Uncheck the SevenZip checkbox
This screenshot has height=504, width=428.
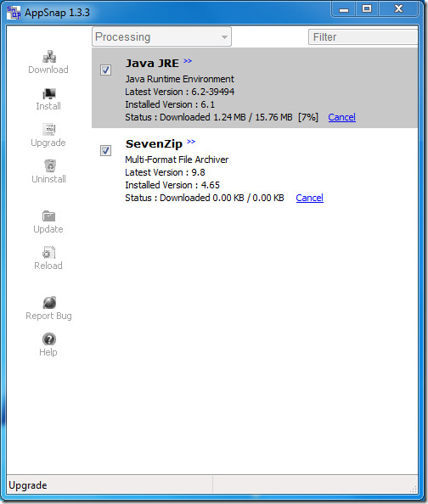coord(105,150)
